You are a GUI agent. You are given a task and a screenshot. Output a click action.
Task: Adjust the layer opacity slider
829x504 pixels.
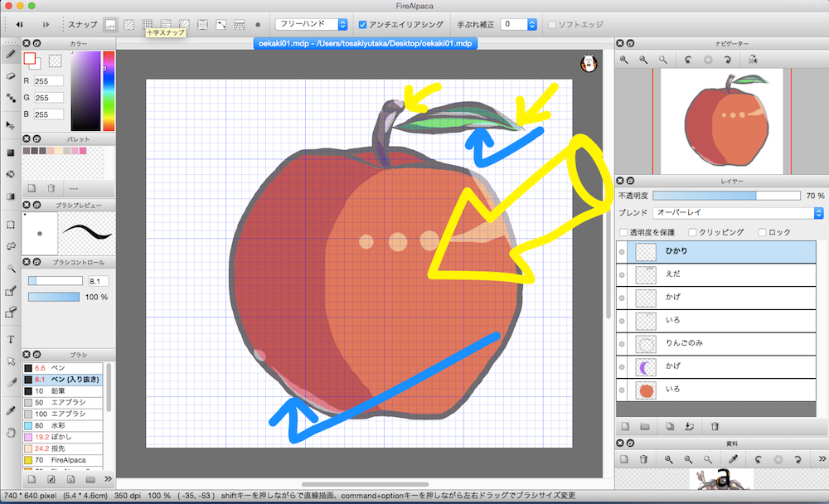(x=726, y=196)
